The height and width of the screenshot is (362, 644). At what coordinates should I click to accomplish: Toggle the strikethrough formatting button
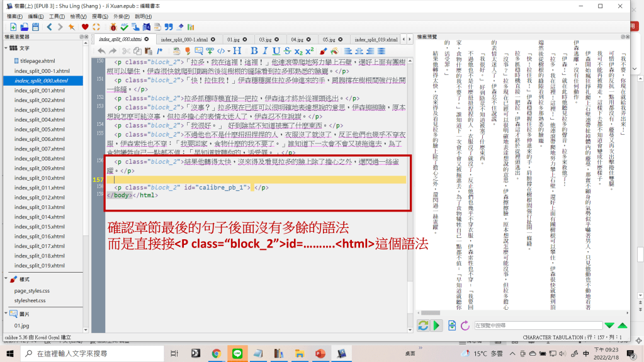(287, 51)
